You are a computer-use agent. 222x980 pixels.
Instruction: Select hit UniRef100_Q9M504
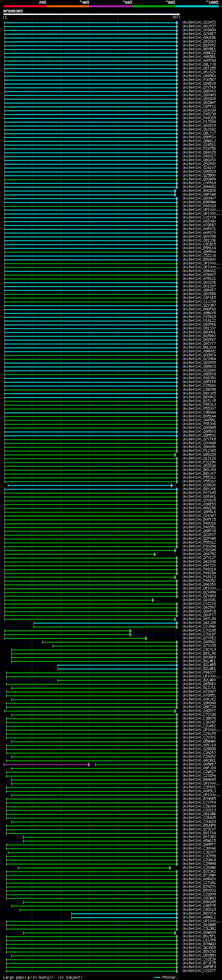click(199, 252)
